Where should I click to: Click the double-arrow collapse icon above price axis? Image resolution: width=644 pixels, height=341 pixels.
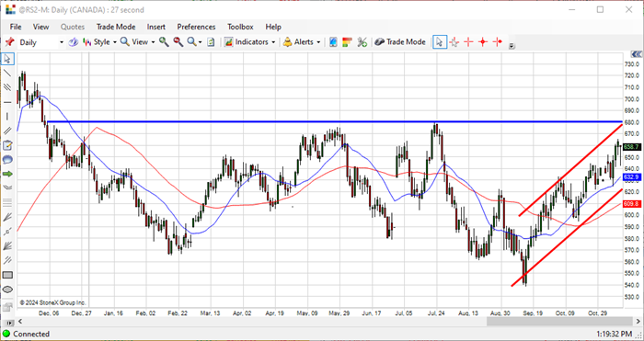[x=637, y=54]
